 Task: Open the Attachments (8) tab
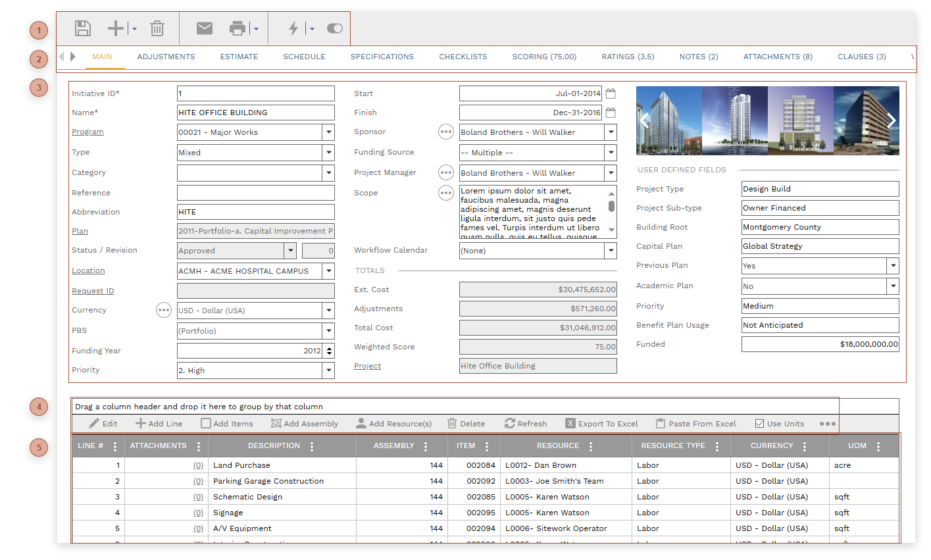click(778, 57)
